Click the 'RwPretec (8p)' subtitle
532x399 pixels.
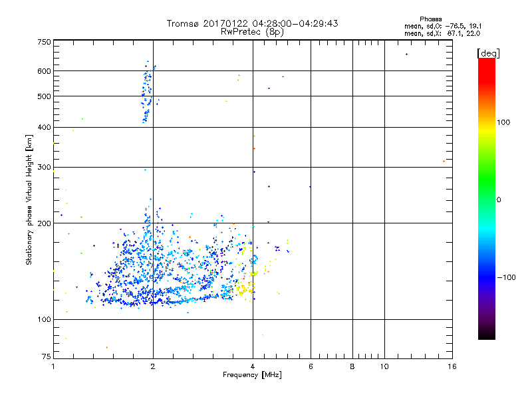click(252, 32)
